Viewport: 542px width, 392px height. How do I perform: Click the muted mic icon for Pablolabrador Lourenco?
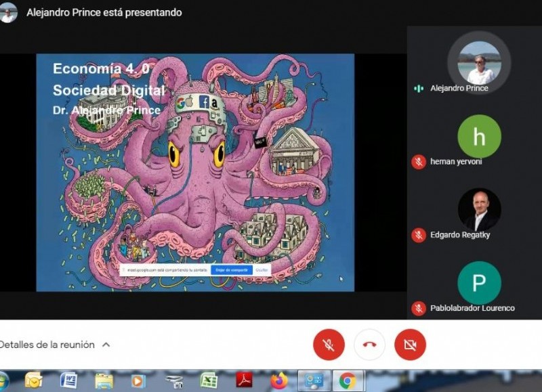click(419, 309)
